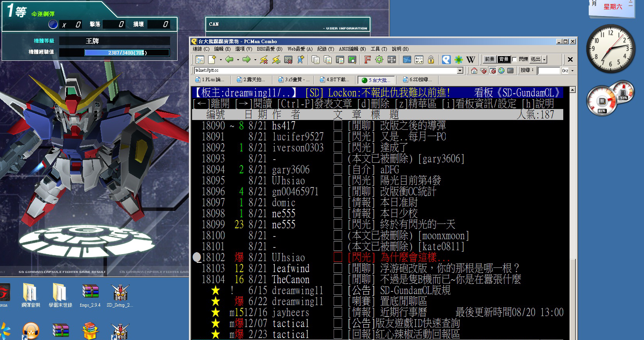Screen dimensions: 644x340
Task: Close the current connection with the red-X window icon
Action: tap(288, 60)
